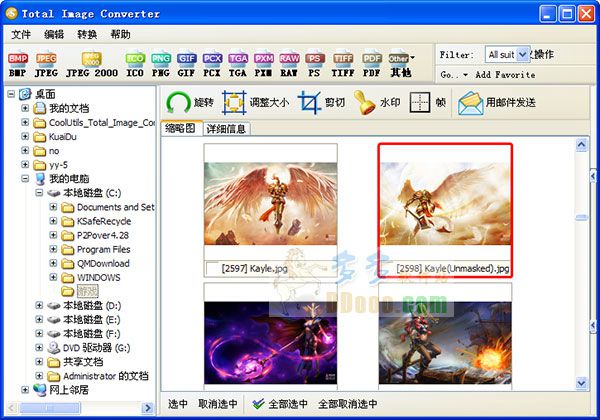
Task: Tick the checkbox of [2597] Kayle.jpg
Action: [212, 268]
